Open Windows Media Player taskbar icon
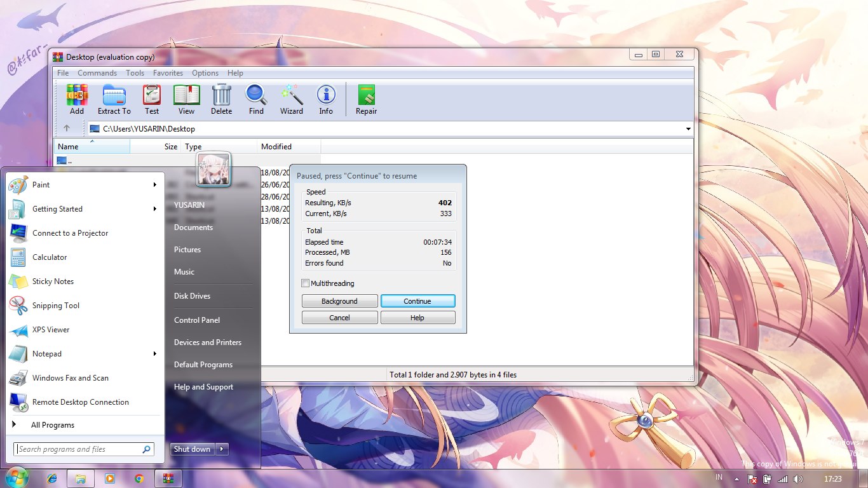This screenshot has width=868, height=488. 110,478
